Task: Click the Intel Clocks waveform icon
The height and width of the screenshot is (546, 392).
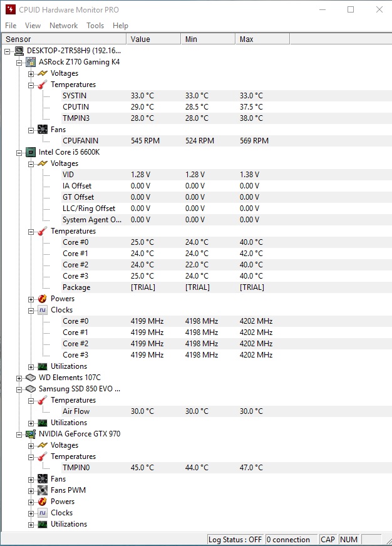Action: coord(43,310)
